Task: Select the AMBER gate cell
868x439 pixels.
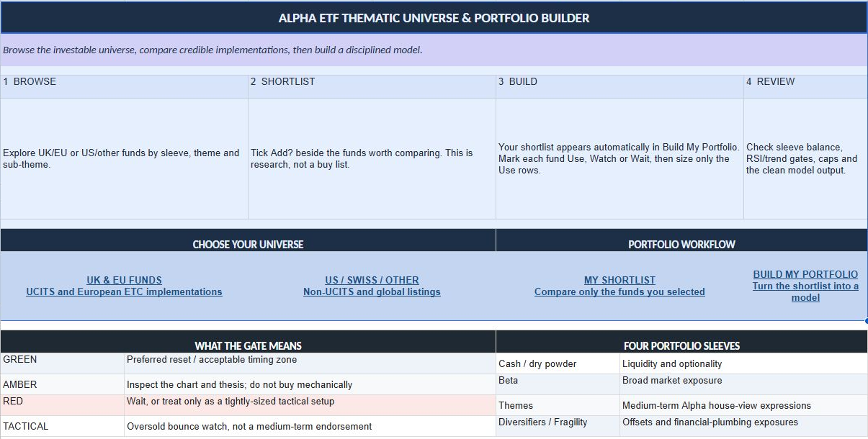Action: (x=62, y=384)
